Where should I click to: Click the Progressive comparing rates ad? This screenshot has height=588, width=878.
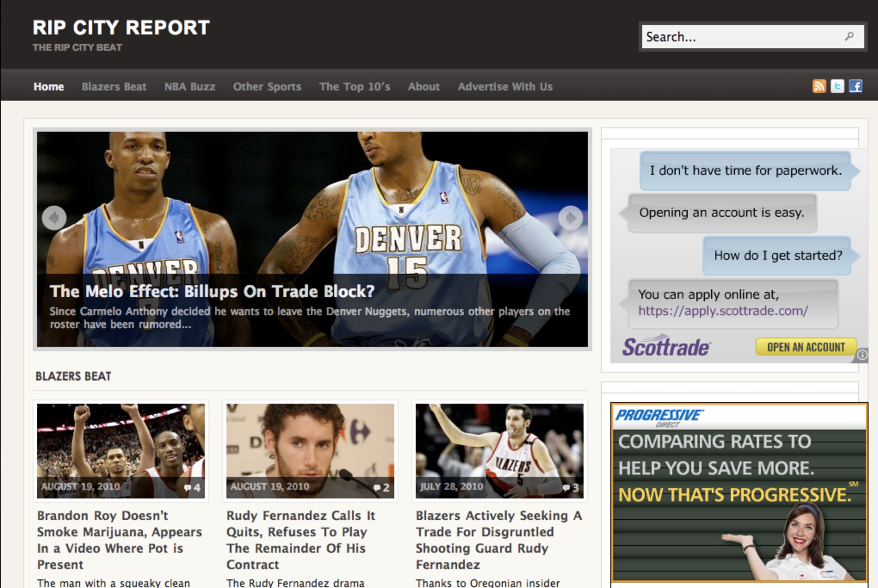(739, 492)
